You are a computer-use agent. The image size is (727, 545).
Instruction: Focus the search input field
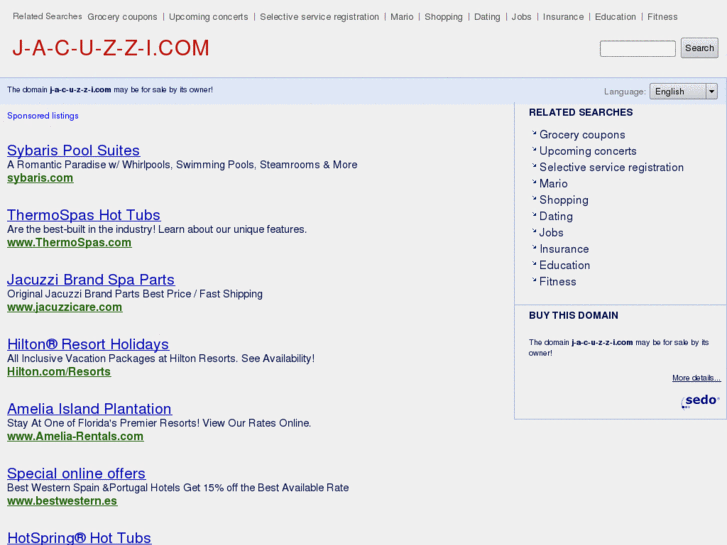[638, 48]
